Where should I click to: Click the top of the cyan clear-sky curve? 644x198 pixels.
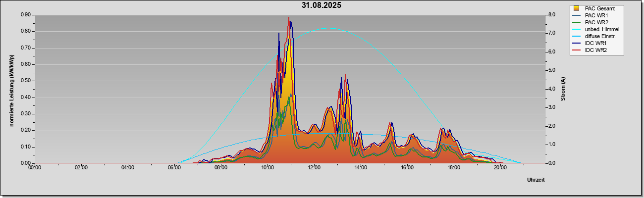pyautogui.click(x=328, y=28)
